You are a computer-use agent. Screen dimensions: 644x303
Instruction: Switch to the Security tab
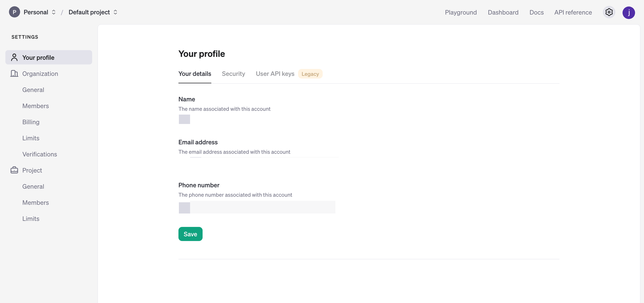click(233, 74)
